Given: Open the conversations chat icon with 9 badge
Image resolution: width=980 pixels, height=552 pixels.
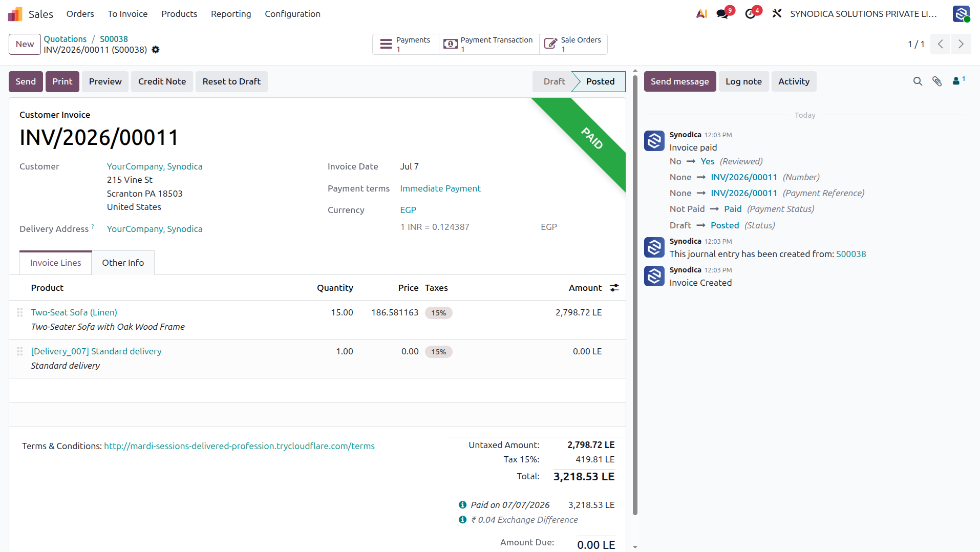Looking at the screenshot, I should [722, 14].
